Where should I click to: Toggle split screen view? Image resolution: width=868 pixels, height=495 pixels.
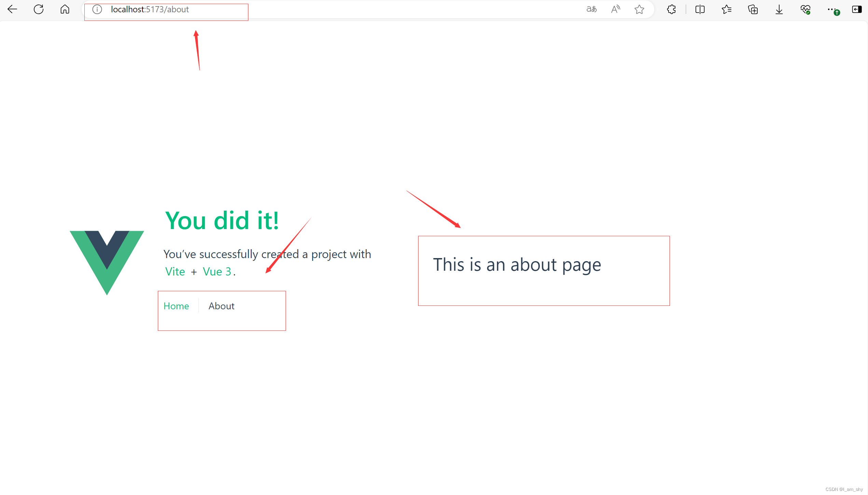pyautogui.click(x=700, y=9)
